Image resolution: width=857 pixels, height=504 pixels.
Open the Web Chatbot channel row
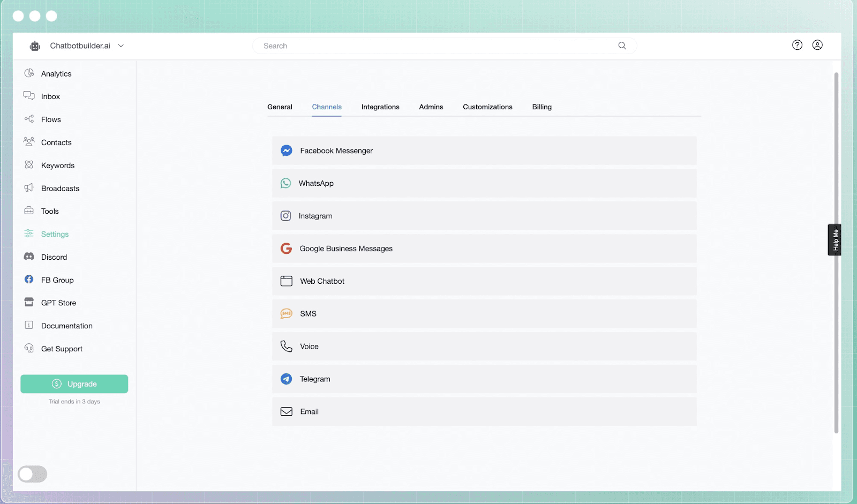point(484,281)
